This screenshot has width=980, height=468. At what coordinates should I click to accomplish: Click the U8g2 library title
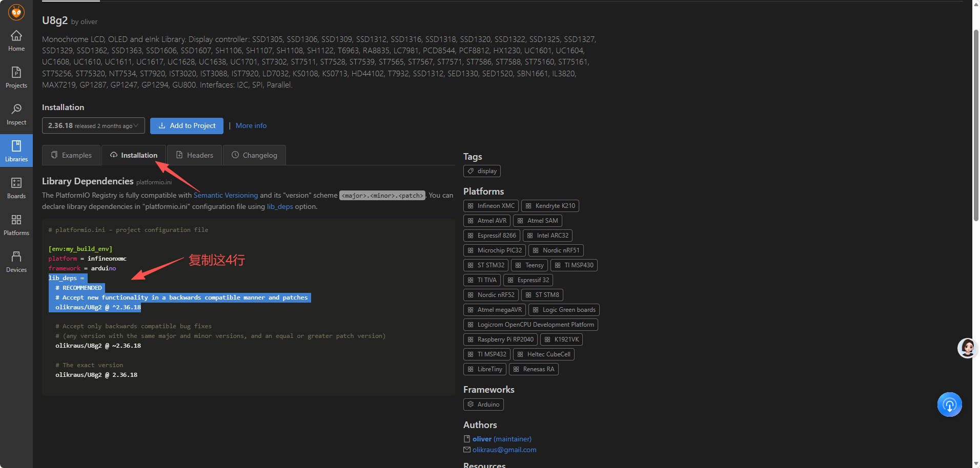[55, 20]
